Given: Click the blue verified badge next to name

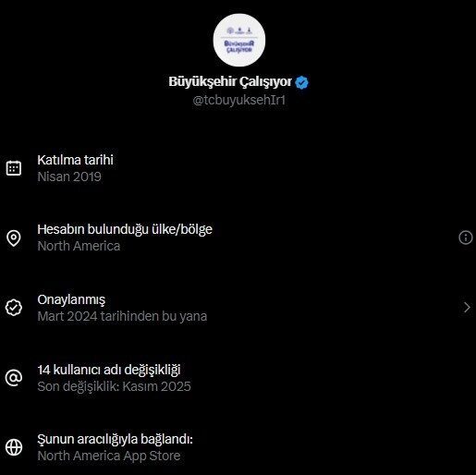Looking at the screenshot, I should 301,82.
